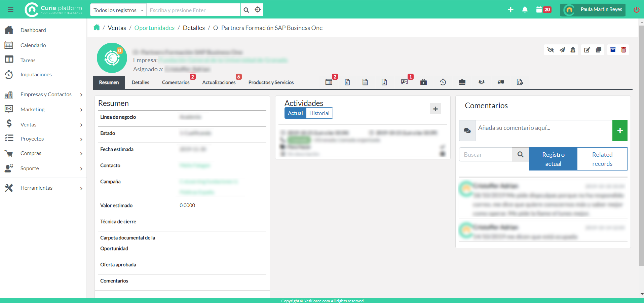Open the handshake related tab icon
644x303 pixels.
pyautogui.click(x=482, y=82)
